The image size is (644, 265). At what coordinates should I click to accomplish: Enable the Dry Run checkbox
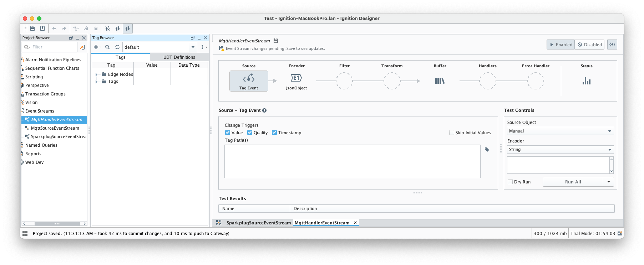(x=510, y=182)
